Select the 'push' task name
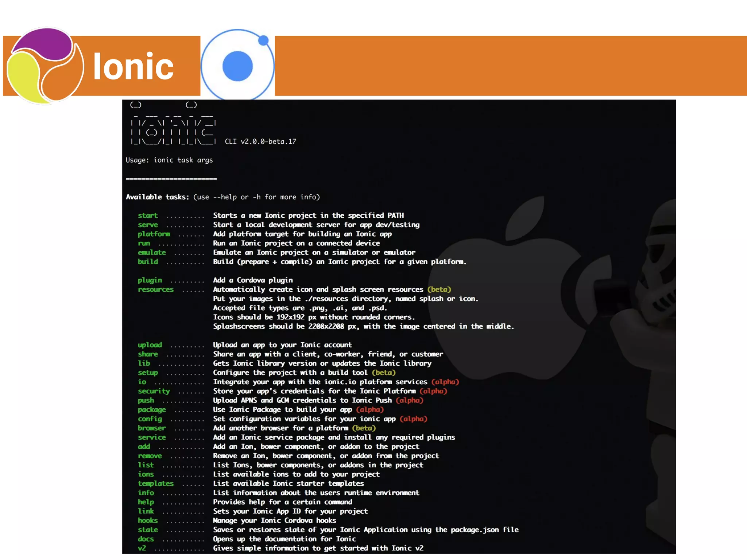747x560 pixels. (x=146, y=400)
